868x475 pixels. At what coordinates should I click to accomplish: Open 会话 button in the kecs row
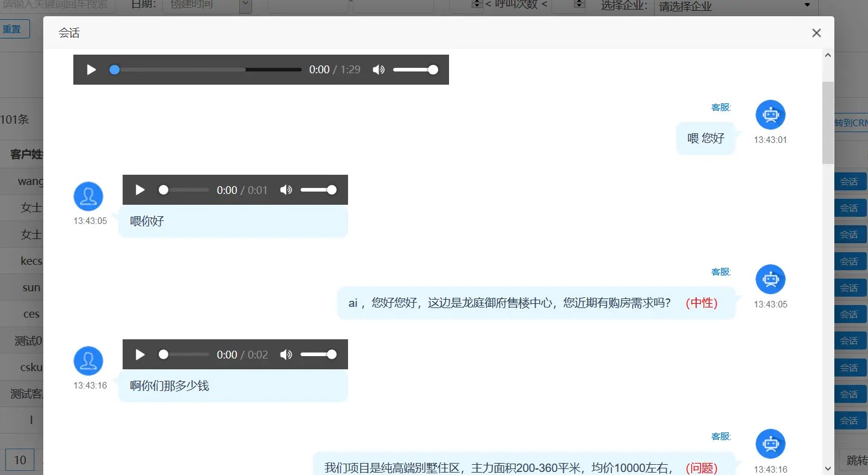[849, 261]
